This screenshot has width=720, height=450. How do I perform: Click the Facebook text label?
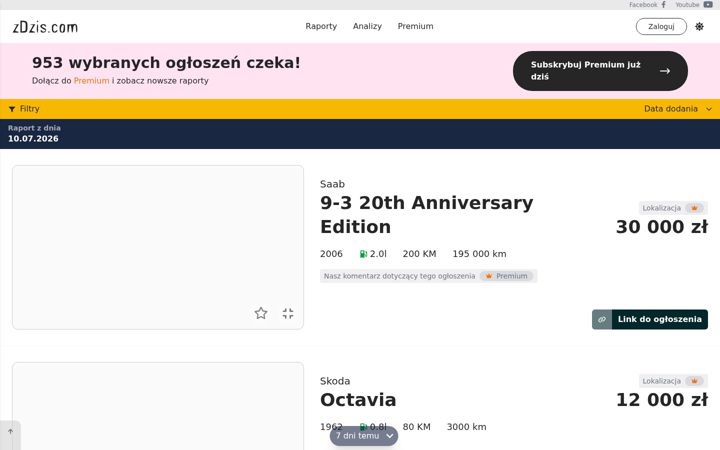click(x=643, y=5)
